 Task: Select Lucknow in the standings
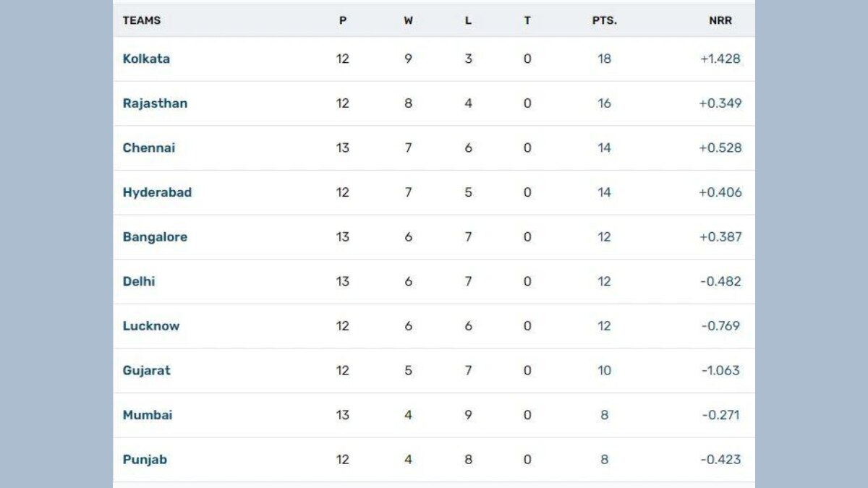point(151,326)
